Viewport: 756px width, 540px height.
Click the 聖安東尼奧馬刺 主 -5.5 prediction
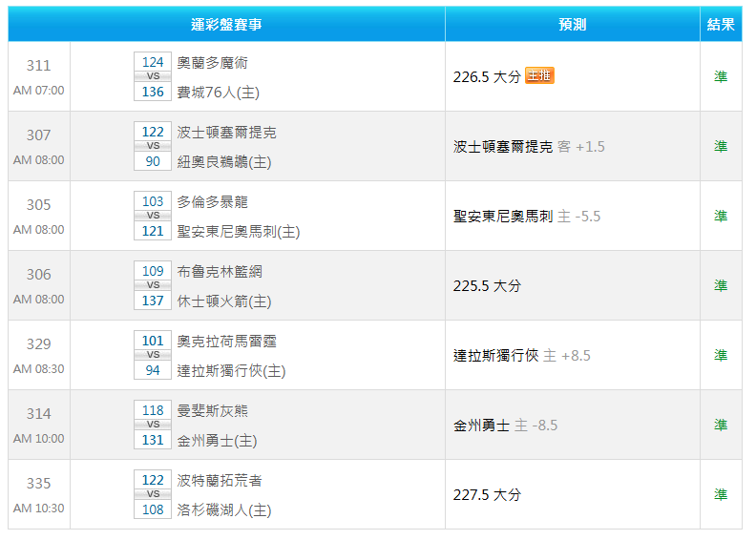(527, 217)
